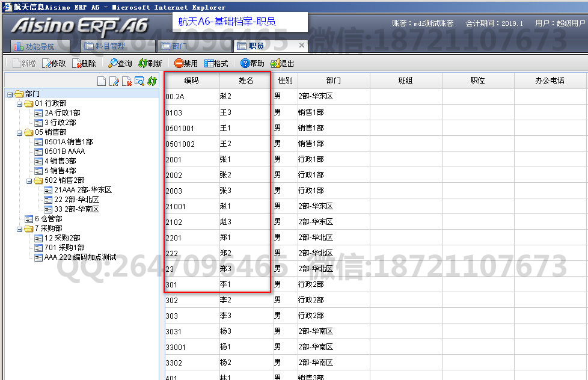Screen dimensions: 588x380
Task: Open 查询 (Search) from the toolbar
Action: tap(120, 63)
